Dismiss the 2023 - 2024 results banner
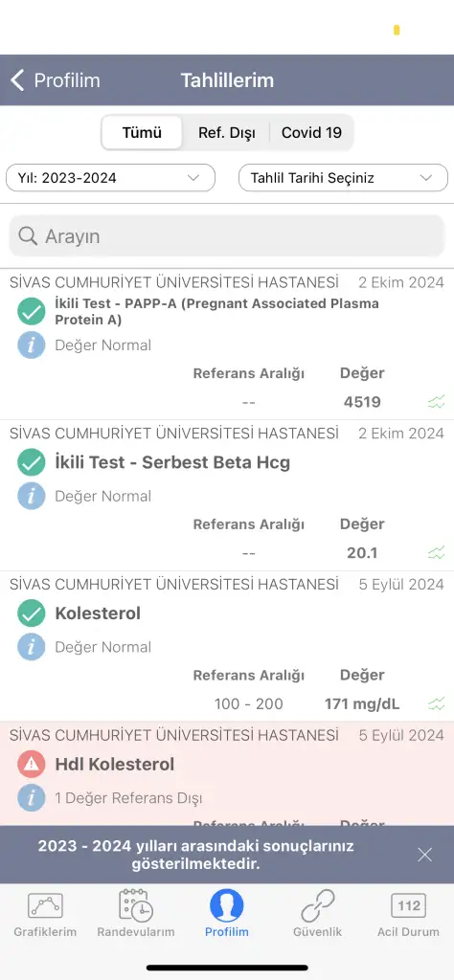Image resolution: width=454 pixels, height=980 pixels. coord(424,855)
